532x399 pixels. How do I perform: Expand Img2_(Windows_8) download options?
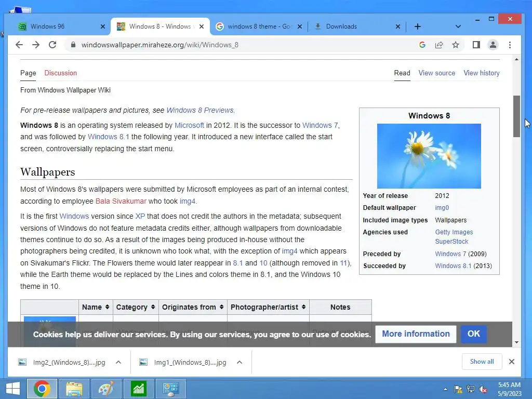pos(118,362)
